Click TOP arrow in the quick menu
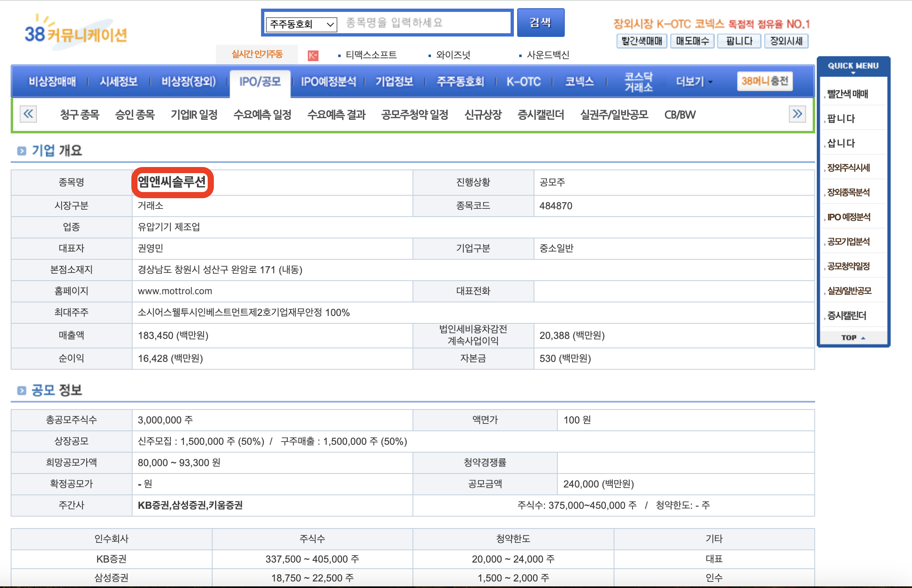Screen dimensions: 912x588 click(x=853, y=338)
